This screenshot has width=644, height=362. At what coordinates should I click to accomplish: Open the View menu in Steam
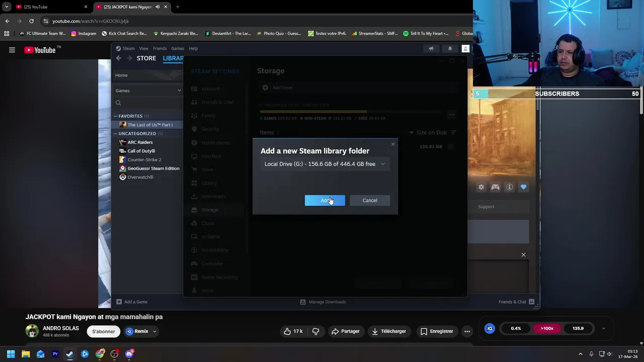pos(143,48)
